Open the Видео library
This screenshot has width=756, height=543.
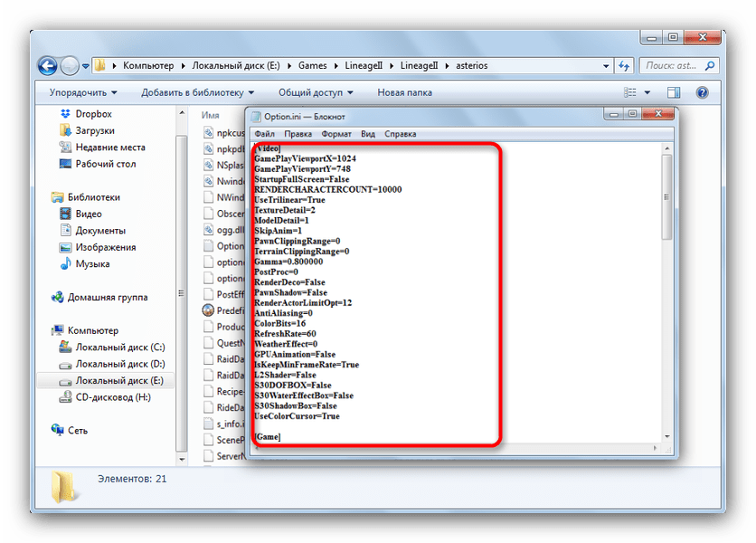[80, 214]
